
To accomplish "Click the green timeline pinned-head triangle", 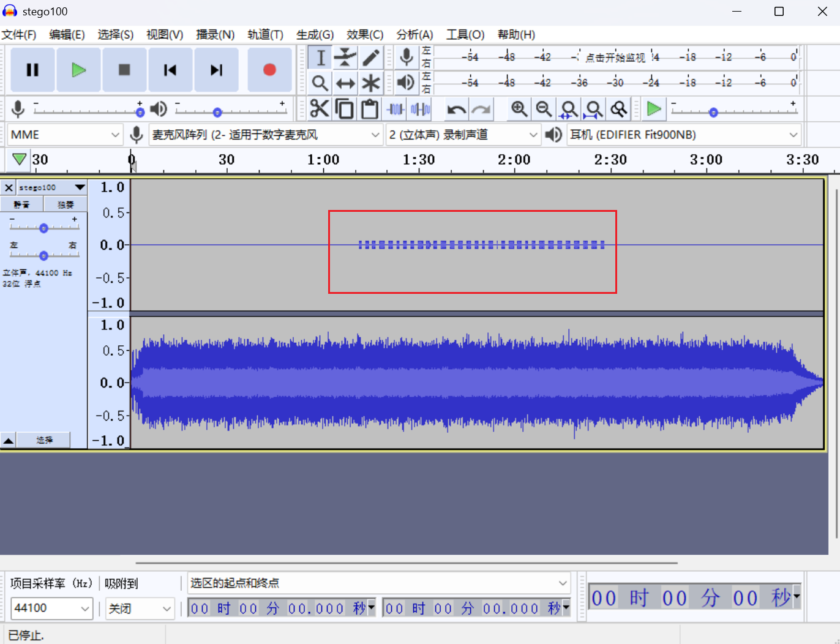I will [x=19, y=159].
